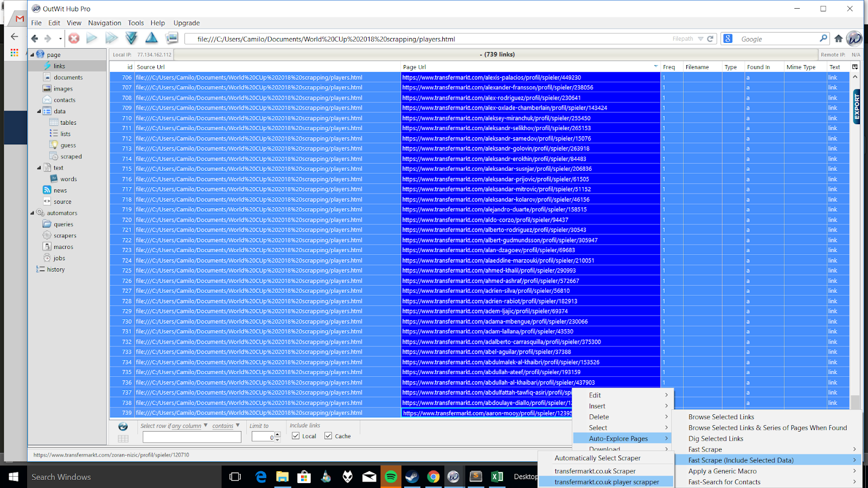868x488 pixels.
Task: Click the single-arrow Browse play button
Action: [92, 38]
